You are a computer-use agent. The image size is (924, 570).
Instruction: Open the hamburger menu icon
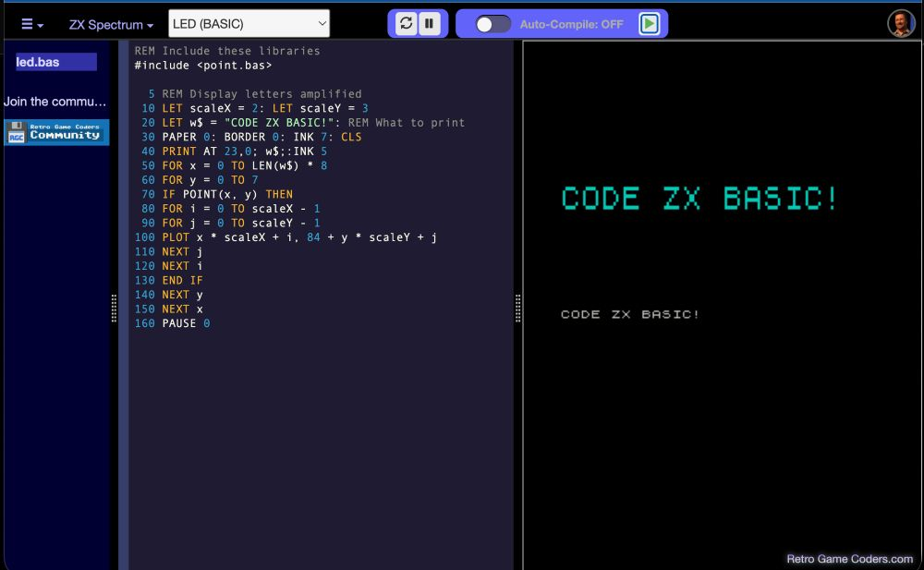pyautogui.click(x=26, y=24)
